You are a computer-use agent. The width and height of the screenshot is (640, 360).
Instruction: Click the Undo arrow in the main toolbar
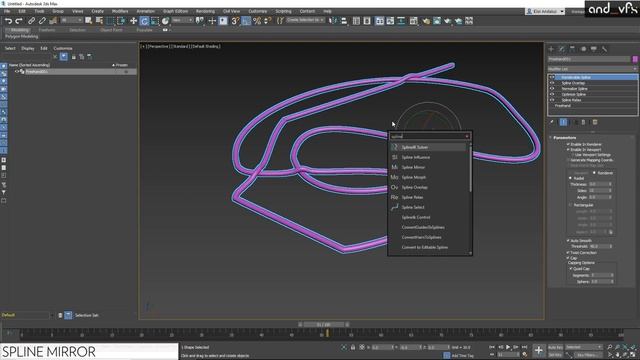point(8,21)
